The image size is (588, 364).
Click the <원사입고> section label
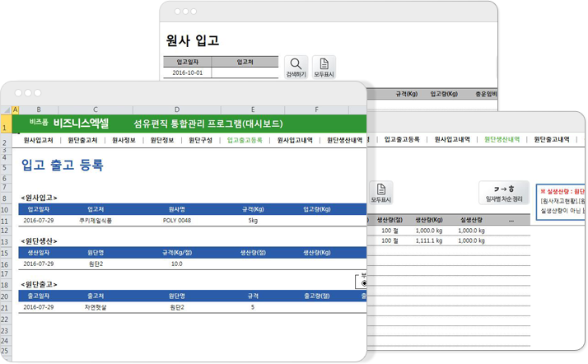click(x=39, y=198)
